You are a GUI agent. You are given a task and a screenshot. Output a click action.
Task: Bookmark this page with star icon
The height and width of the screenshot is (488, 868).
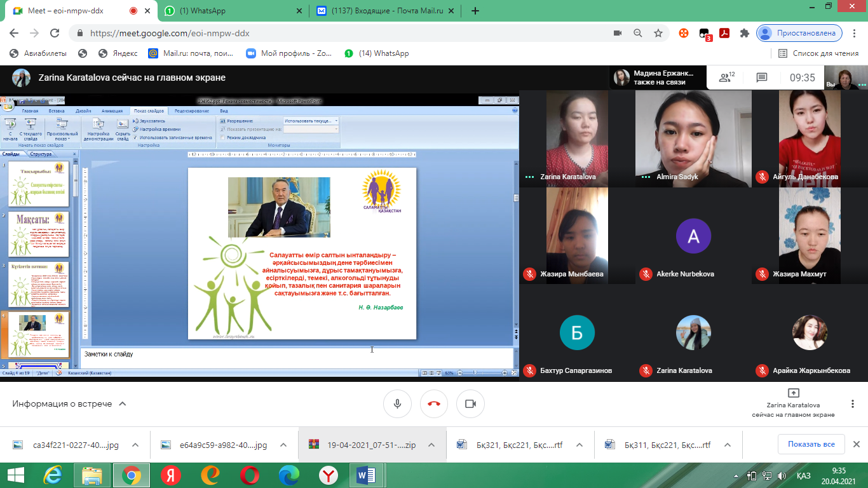click(658, 33)
